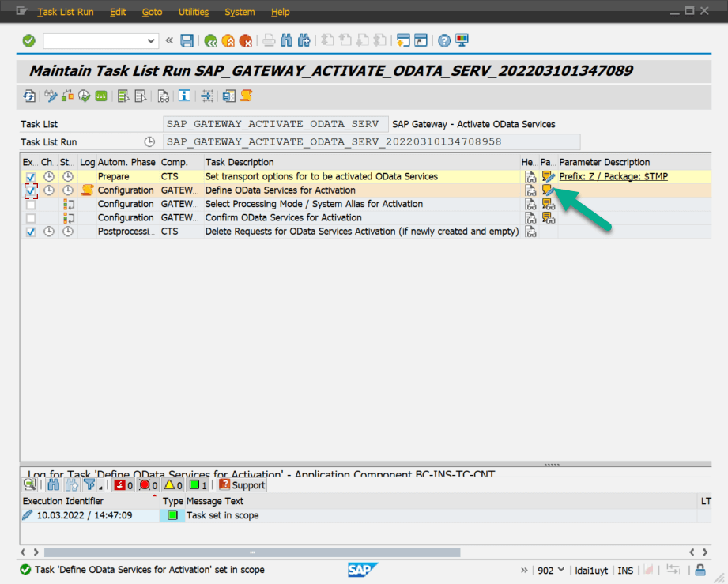The width and height of the screenshot is (728, 584).
Task: Filter log by red stop errors count
Action: click(149, 485)
